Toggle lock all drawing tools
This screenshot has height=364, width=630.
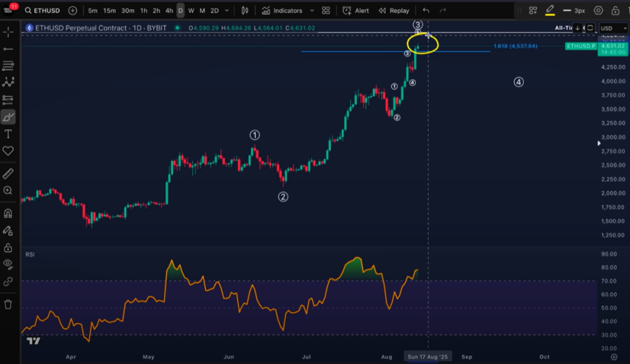click(8, 248)
